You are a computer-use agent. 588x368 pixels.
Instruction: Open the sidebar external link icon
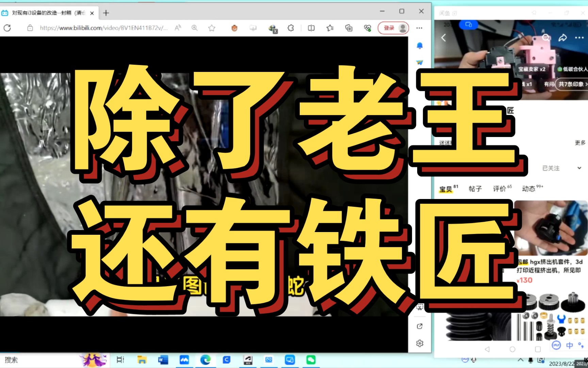pos(420,326)
